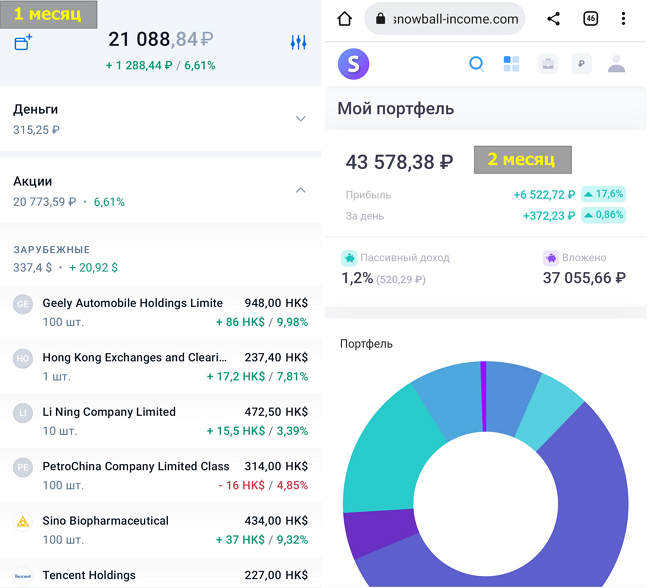Open the briefcase portfolios icon
The image size is (650, 588).
548,64
